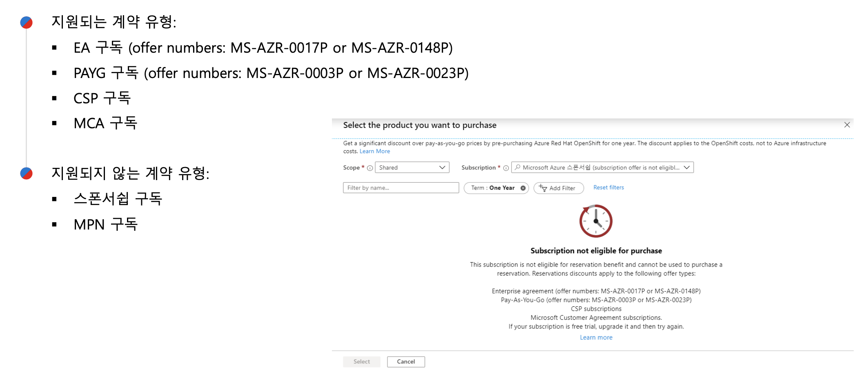Open the Learn more link under eligibility message
Viewport: 868px width, 379px height.
(596, 337)
